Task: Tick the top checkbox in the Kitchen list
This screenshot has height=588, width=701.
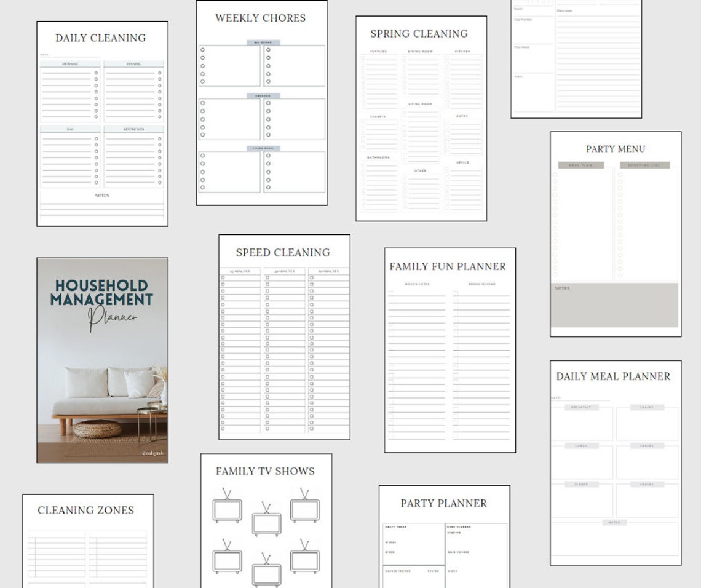Action: click(x=448, y=58)
